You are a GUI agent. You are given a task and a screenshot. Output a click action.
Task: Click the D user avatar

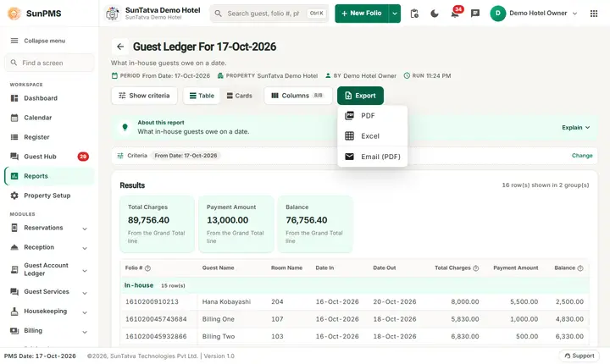coord(497,14)
